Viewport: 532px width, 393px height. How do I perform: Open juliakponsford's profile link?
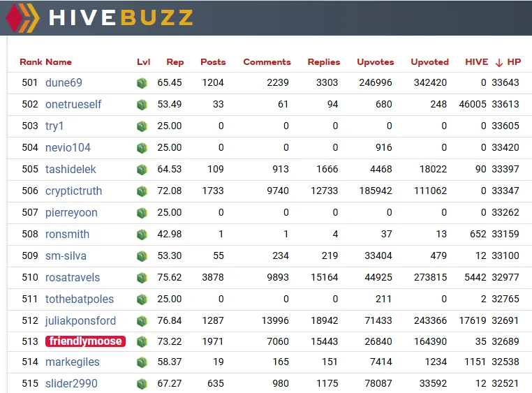80,321
